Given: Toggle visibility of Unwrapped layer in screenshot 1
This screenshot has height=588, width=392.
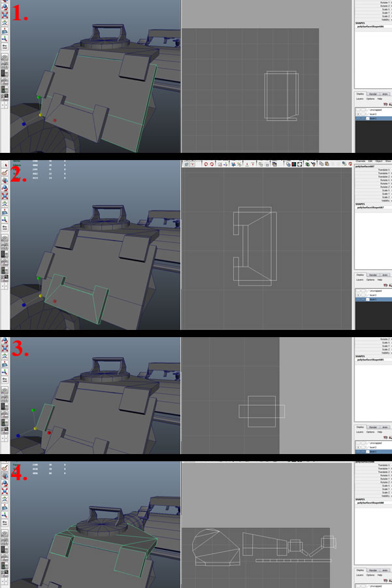Looking at the screenshot, I should click(358, 110).
